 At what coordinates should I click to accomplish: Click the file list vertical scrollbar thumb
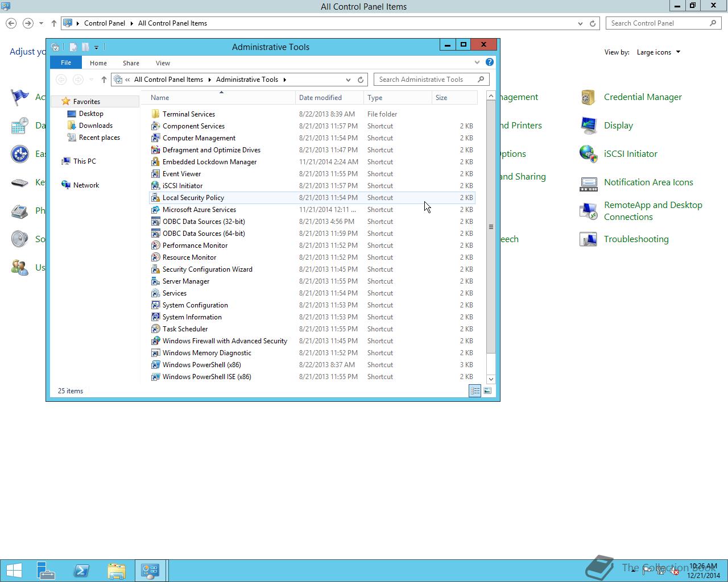[x=491, y=227]
